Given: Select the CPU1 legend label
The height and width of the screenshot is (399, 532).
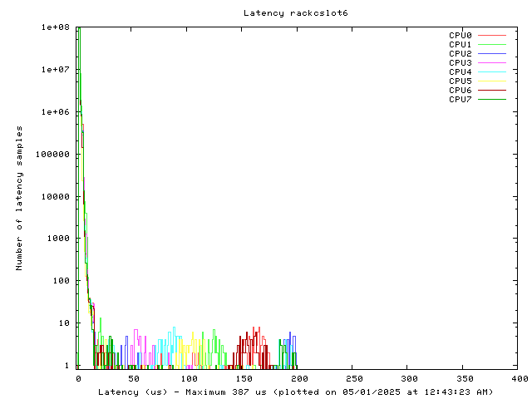Looking at the screenshot, I should (x=460, y=44).
